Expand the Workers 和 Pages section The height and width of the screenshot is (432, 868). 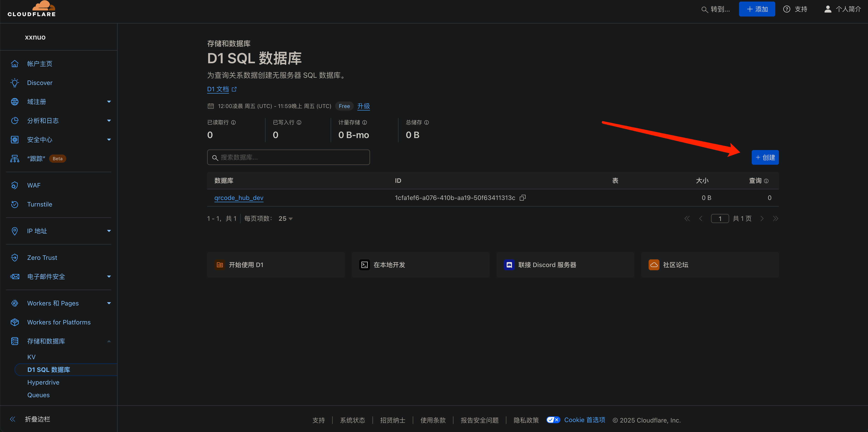point(109,303)
